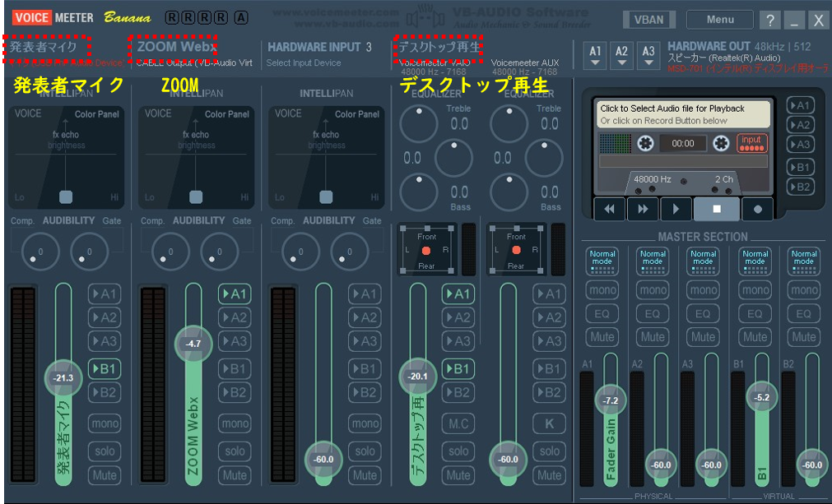
Task: Stop the cassette recorder playback
Action: tap(716, 209)
